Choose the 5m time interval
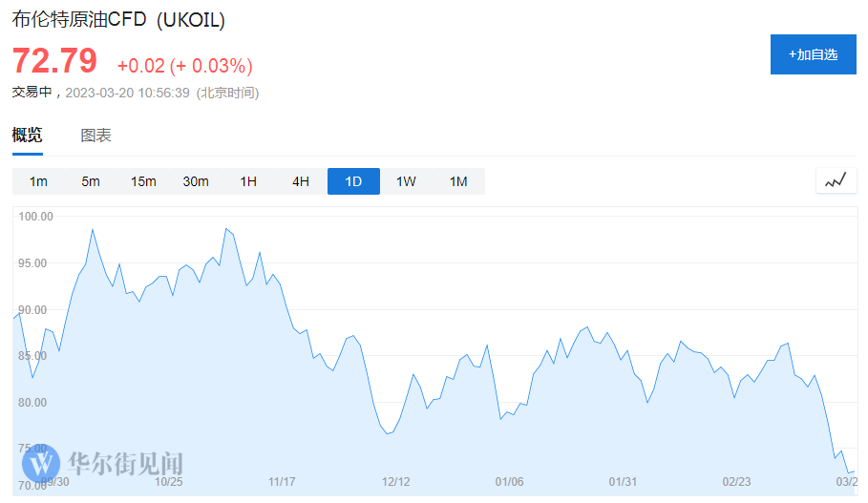Viewport: 868px width, 503px height. click(91, 181)
